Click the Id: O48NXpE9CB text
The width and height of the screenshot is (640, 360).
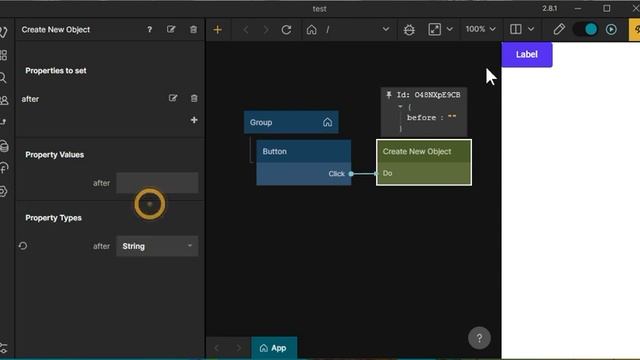pos(429,95)
